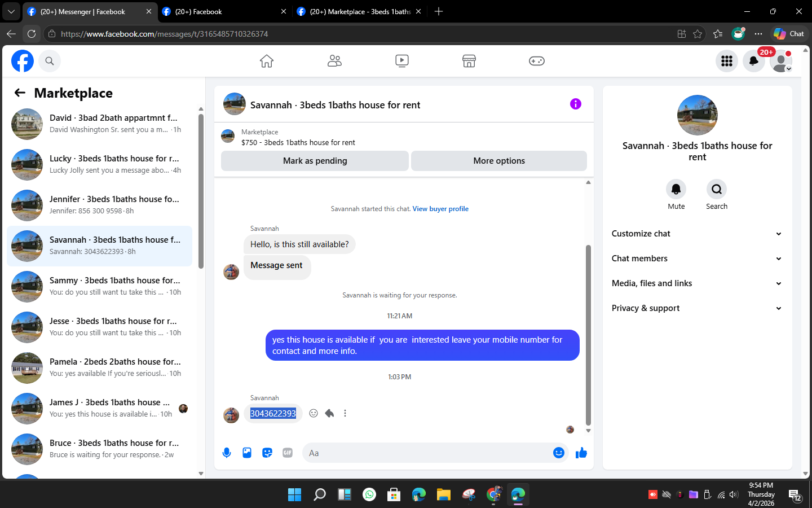This screenshot has width=812, height=508.
Task: Click the conversation messages scrollbar
Action: click(x=588, y=335)
